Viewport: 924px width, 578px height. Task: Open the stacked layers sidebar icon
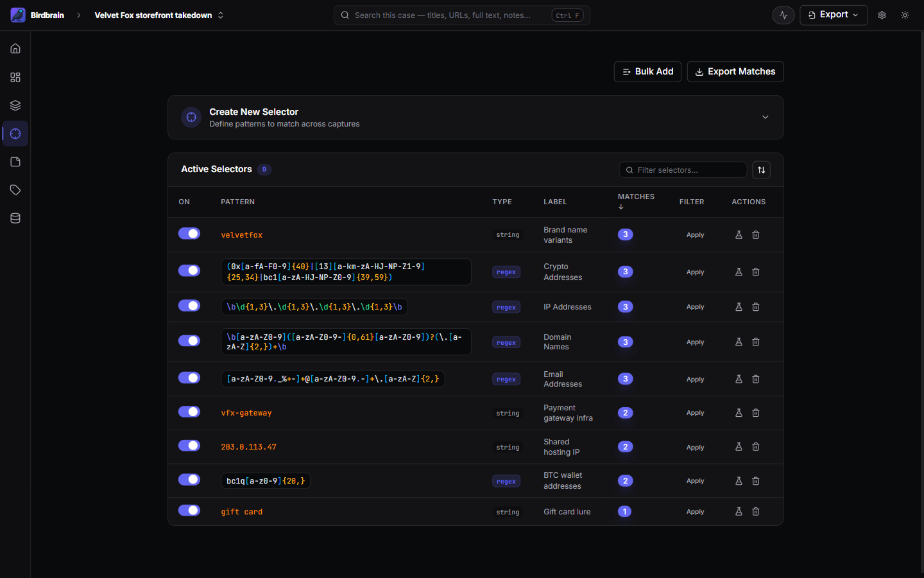point(15,105)
